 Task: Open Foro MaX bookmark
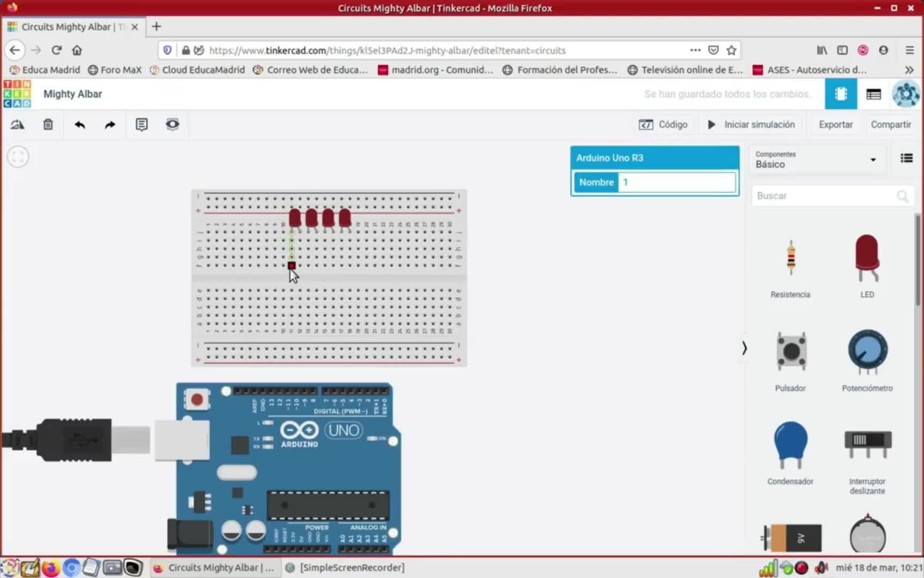click(115, 70)
